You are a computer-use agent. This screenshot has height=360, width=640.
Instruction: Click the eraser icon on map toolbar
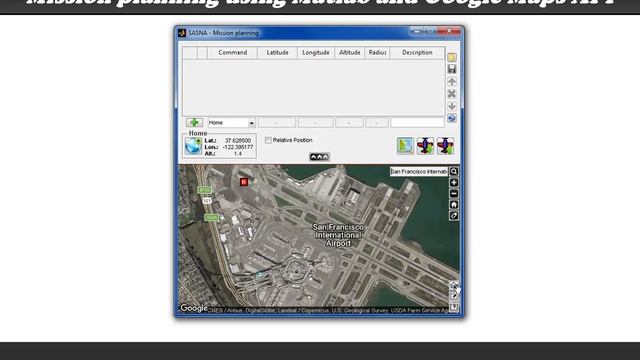pos(454,216)
